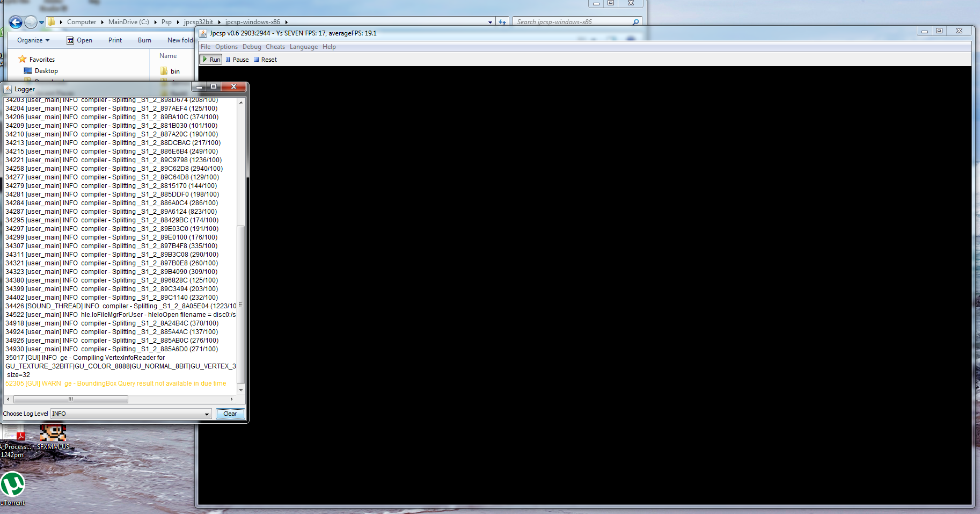Open the Cheats menu in Jpcsp
The width and height of the screenshot is (980, 514).
point(275,47)
